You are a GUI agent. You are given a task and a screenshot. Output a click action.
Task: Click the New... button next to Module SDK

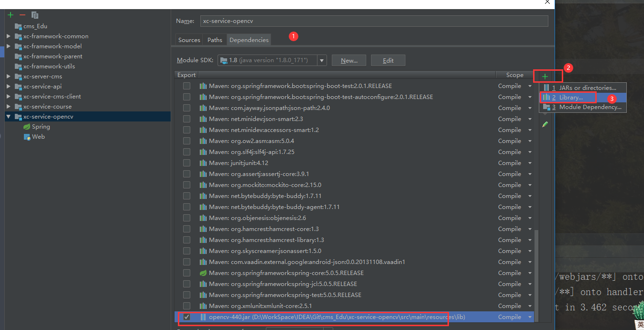349,60
